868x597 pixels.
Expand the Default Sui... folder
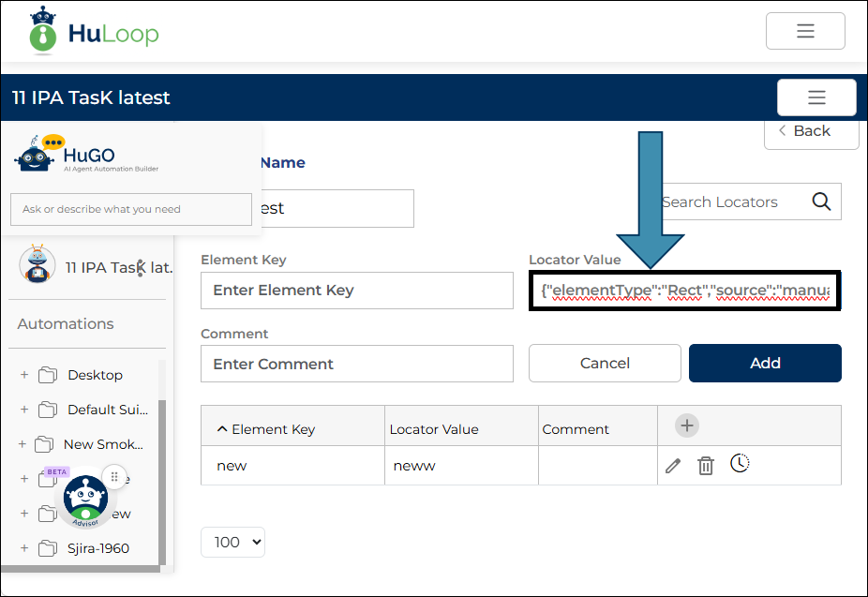click(24, 410)
